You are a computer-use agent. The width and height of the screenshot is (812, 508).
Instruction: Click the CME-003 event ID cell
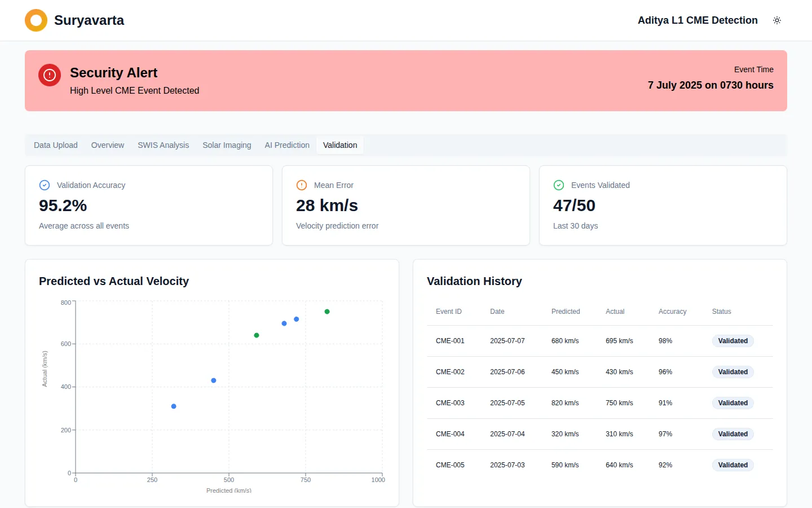click(450, 403)
